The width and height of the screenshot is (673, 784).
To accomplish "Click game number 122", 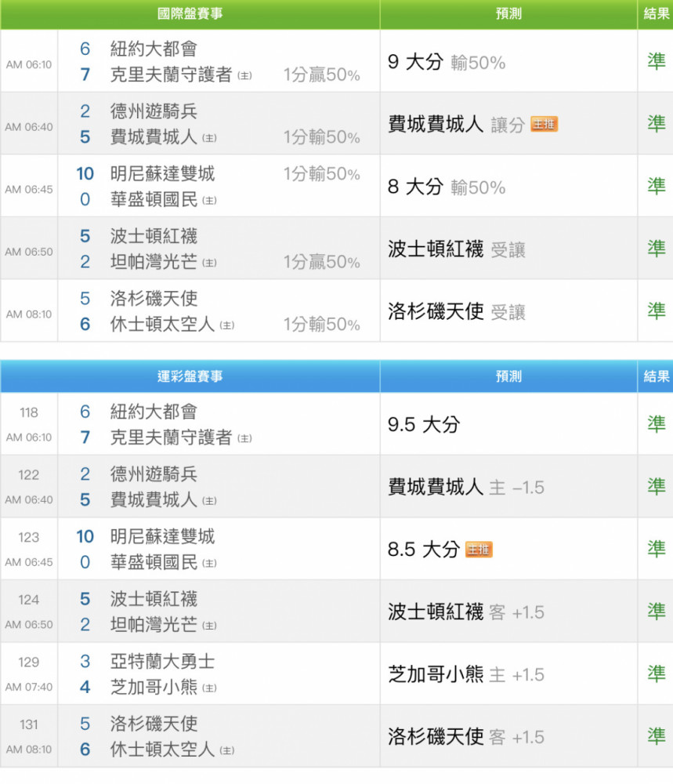I will pyautogui.click(x=29, y=475).
